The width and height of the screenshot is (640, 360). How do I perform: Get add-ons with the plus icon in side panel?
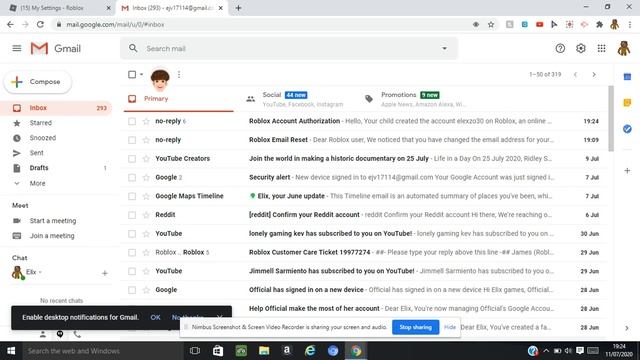627,171
